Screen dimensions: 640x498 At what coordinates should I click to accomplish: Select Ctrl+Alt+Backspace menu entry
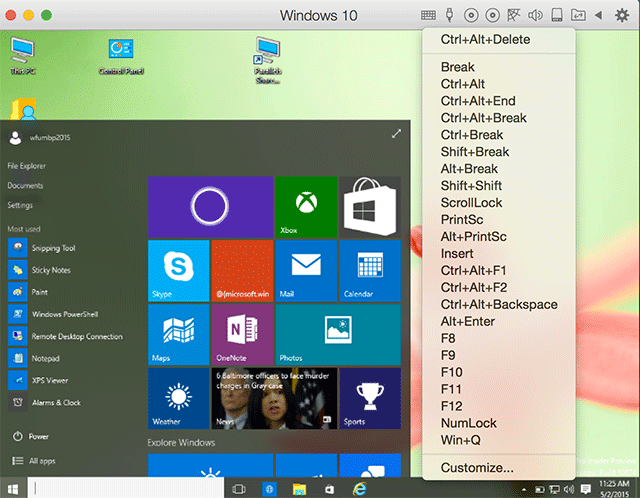(499, 305)
